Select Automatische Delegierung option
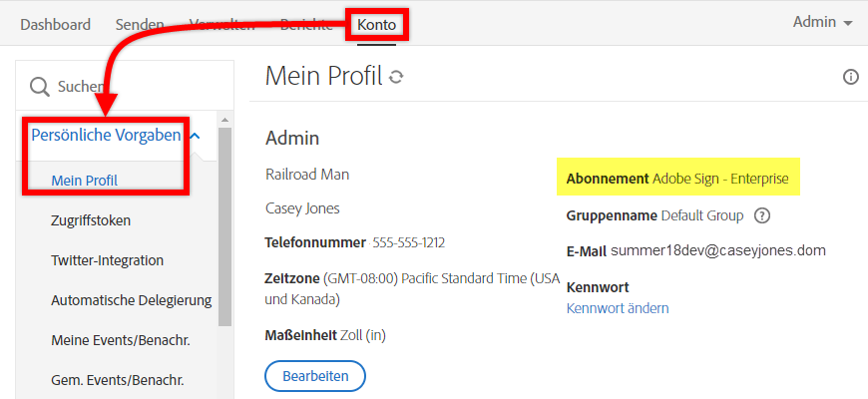 131,300
